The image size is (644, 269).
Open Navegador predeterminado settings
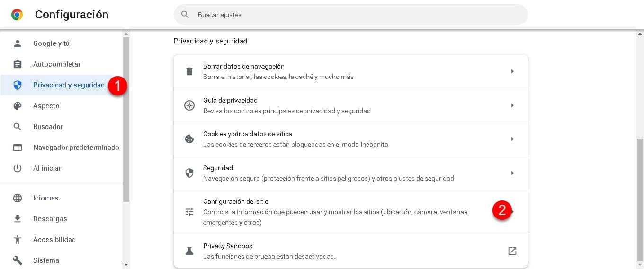pos(76,148)
